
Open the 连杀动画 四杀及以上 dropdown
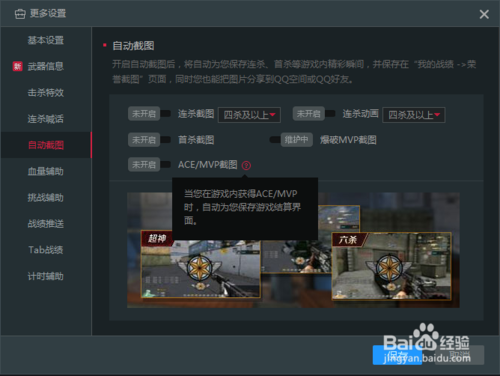414,115
